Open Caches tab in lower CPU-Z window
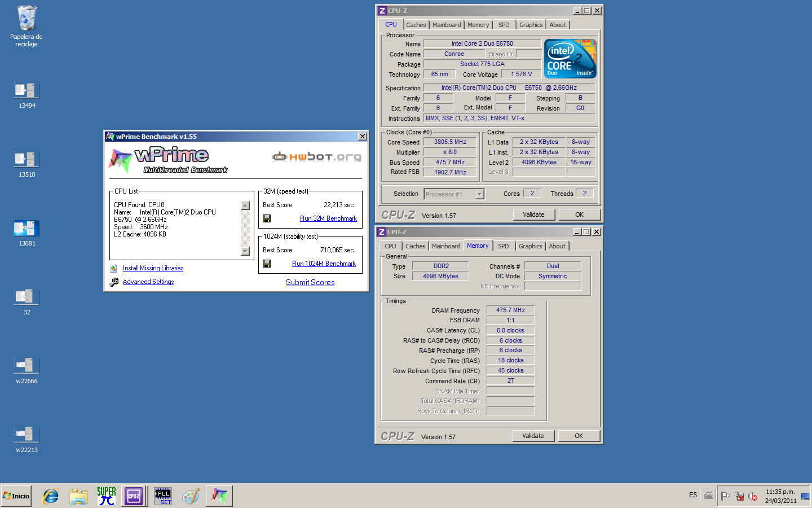Image resolution: width=812 pixels, height=508 pixels. (416, 246)
